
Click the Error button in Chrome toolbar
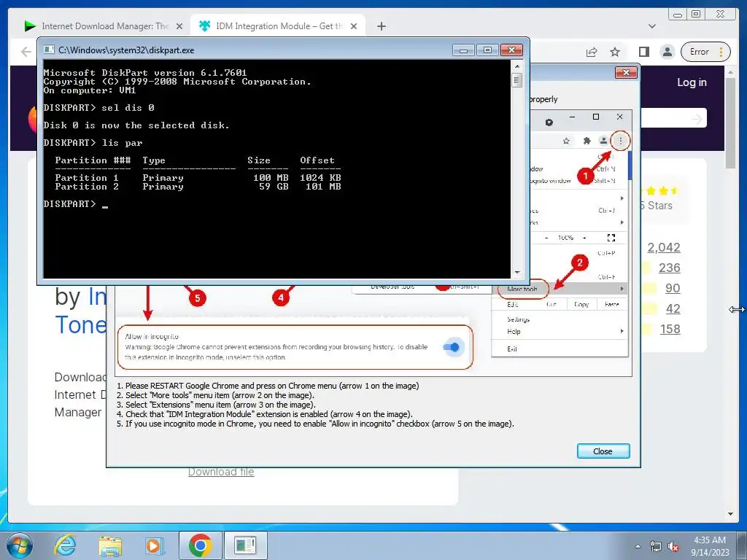click(x=699, y=52)
